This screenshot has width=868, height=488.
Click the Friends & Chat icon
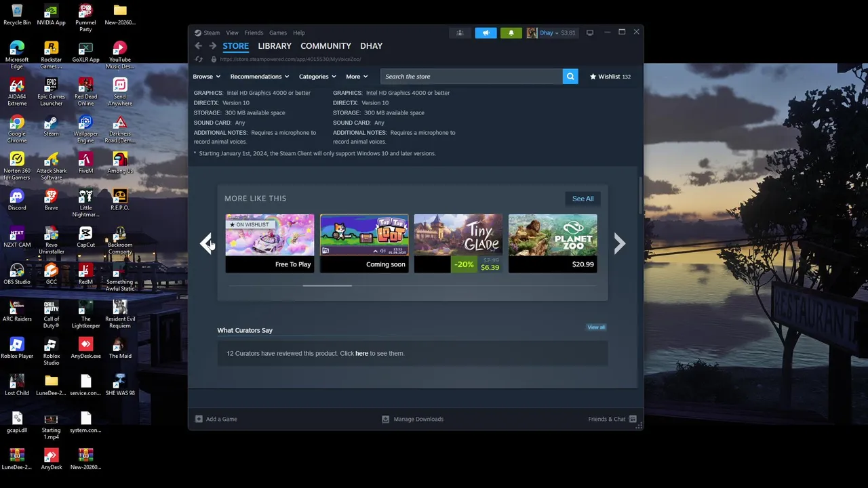633,419
